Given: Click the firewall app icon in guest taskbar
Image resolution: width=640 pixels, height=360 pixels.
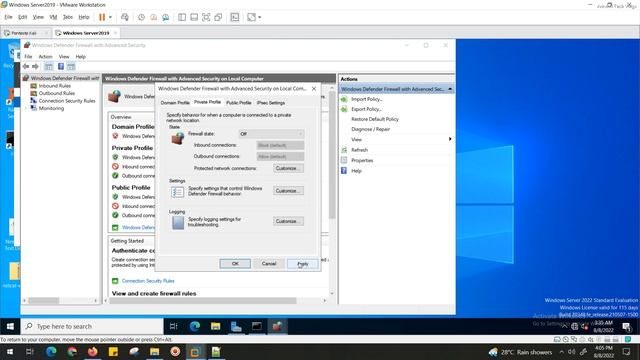Looking at the screenshot, I should coord(277,326).
